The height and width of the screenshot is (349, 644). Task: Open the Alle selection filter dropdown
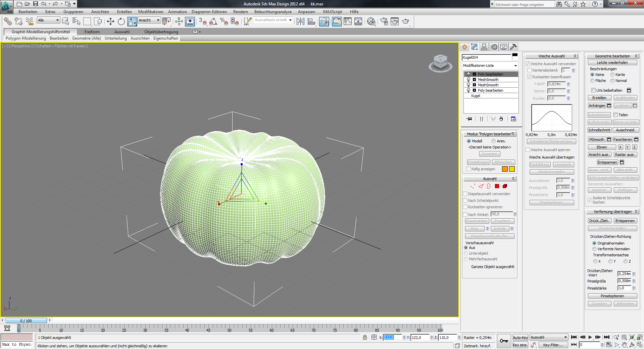[x=49, y=20]
